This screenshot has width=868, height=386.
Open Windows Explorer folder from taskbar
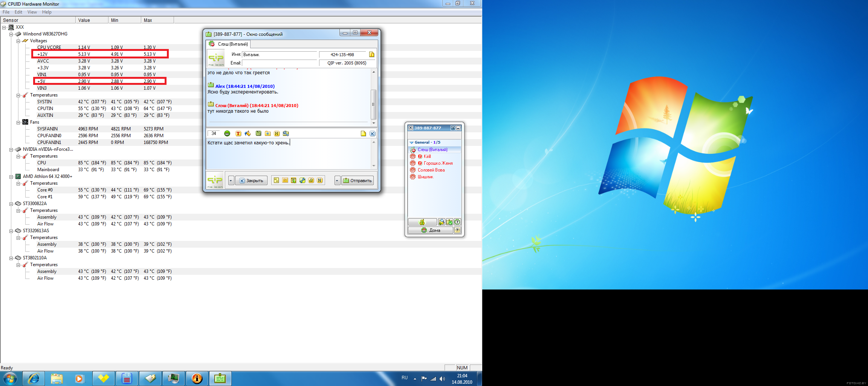coord(57,378)
